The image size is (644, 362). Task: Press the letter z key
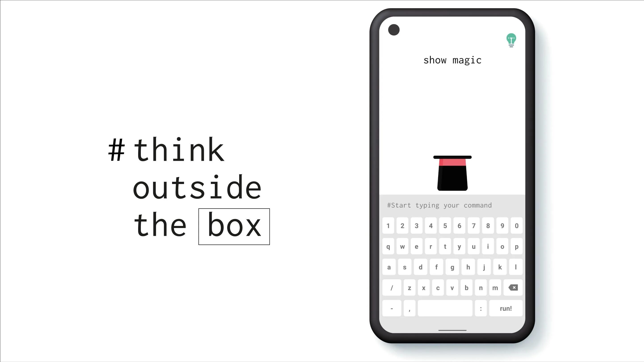click(409, 288)
